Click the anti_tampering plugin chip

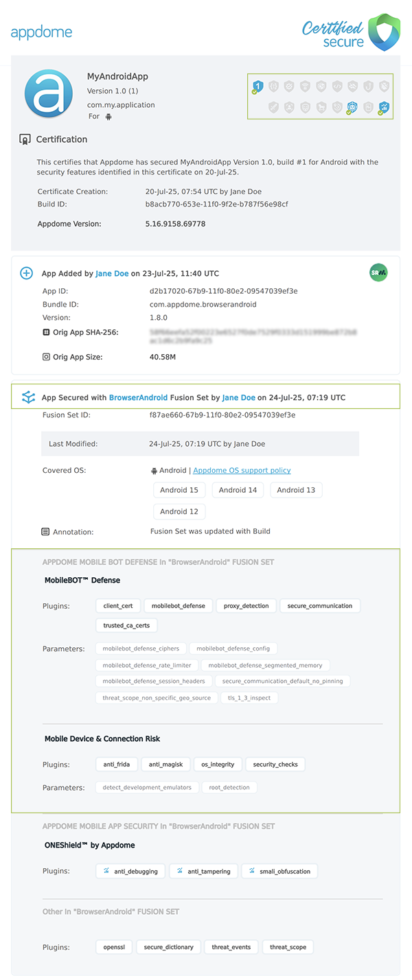204,872
